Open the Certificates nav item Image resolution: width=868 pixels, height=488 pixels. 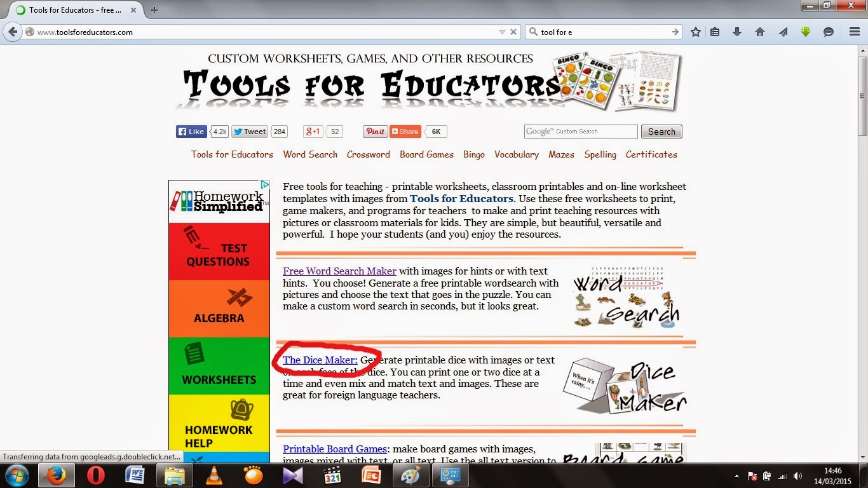coord(651,154)
